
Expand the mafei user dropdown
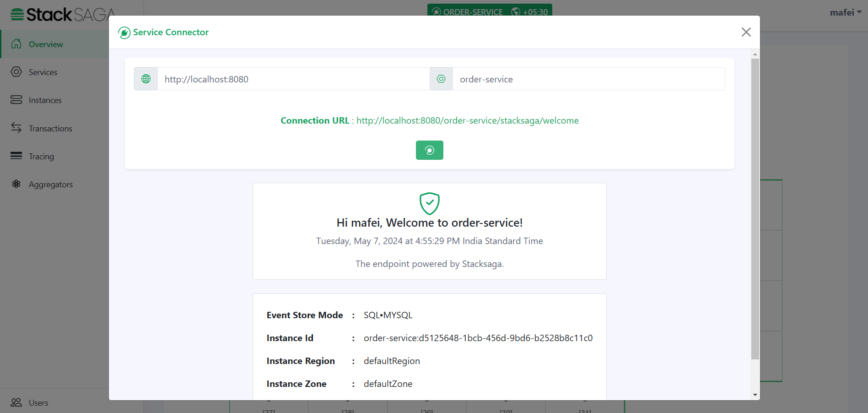tap(846, 12)
